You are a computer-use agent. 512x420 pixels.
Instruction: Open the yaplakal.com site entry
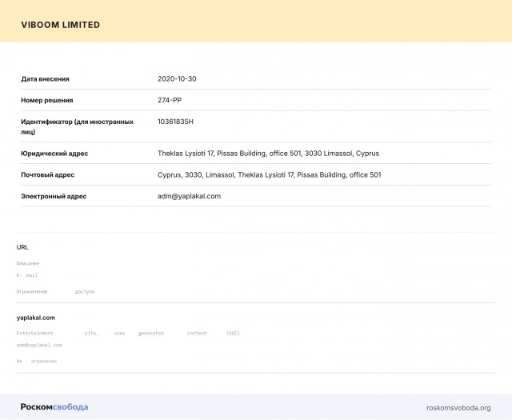(x=36, y=318)
